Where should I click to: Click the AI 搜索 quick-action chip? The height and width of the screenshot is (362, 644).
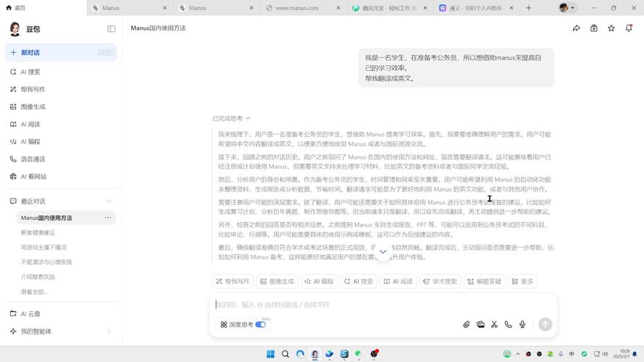(x=359, y=281)
